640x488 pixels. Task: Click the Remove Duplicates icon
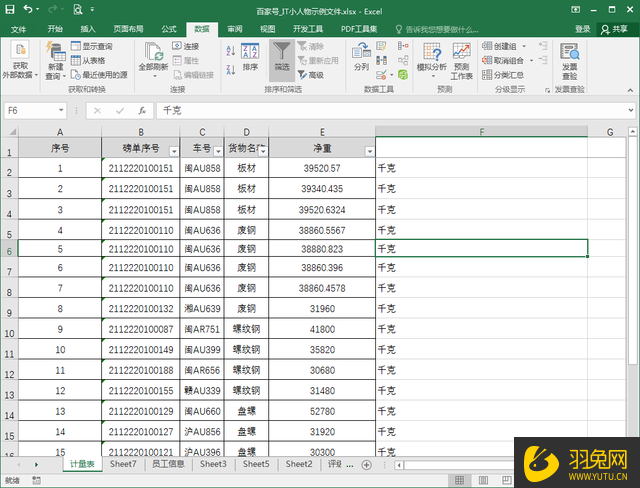pos(381,60)
